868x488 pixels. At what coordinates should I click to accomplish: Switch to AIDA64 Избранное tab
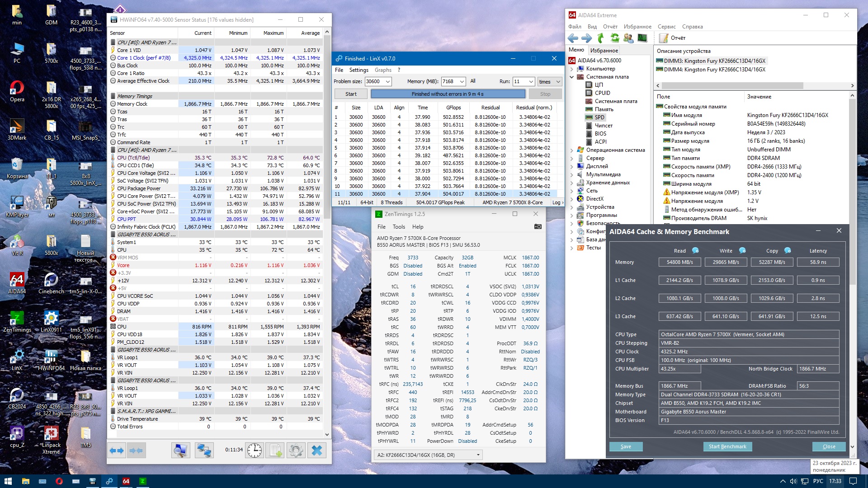pos(604,51)
